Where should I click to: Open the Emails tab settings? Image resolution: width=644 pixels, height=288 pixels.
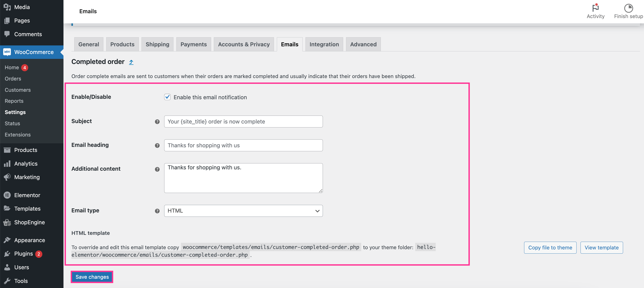[x=290, y=44]
